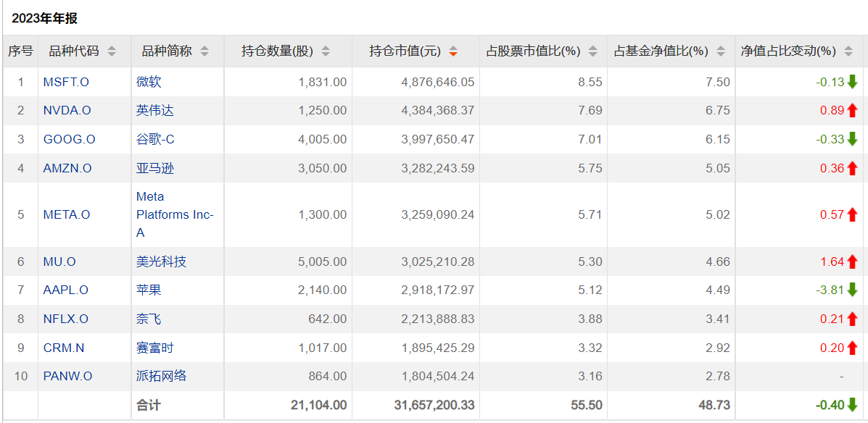Sort by 品种简称 column sort icon
Viewport: 868px width, 423px height.
[204, 51]
